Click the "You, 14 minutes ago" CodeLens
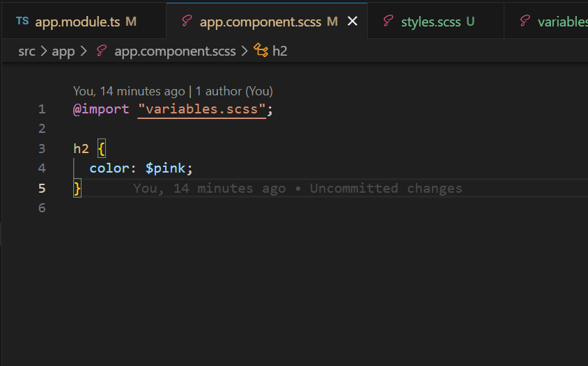This screenshot has width=588, height=366. tap(128, 91)
